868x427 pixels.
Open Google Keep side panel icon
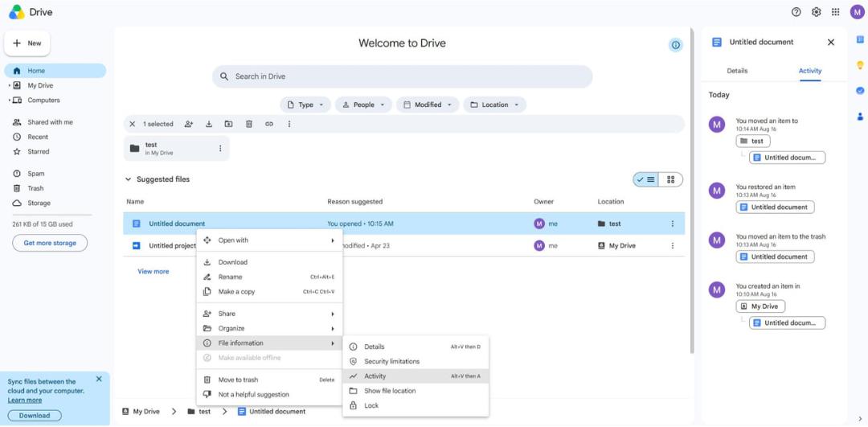(x=860, y=65)
